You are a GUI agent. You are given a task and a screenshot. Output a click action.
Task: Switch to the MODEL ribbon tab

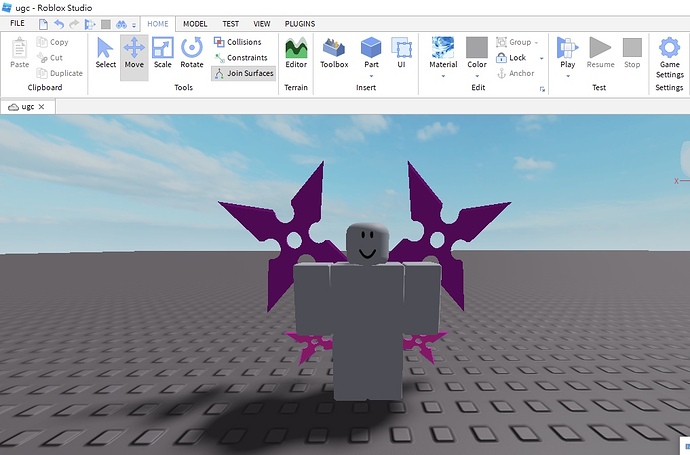195,24
